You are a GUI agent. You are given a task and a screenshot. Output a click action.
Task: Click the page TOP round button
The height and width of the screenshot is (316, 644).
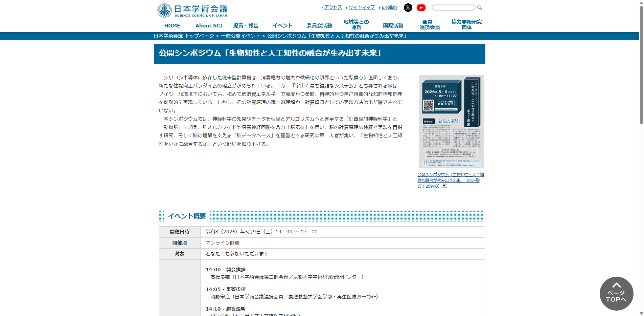[x=616, y=294]
